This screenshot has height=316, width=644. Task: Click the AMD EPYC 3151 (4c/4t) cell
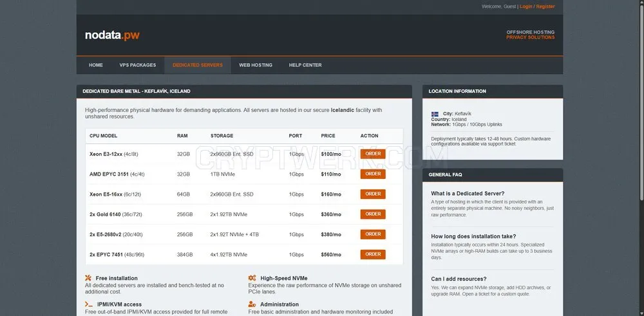tap(117, 174)
